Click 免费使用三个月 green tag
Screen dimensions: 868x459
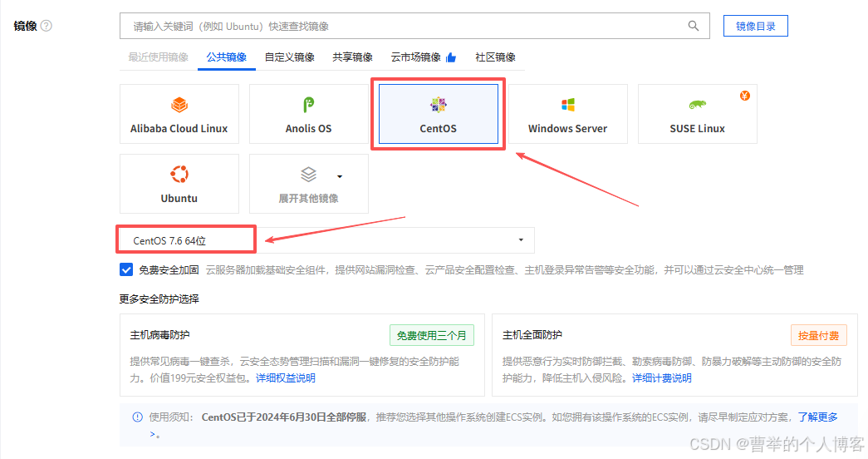pyautogui.click(x=432, y=335)
